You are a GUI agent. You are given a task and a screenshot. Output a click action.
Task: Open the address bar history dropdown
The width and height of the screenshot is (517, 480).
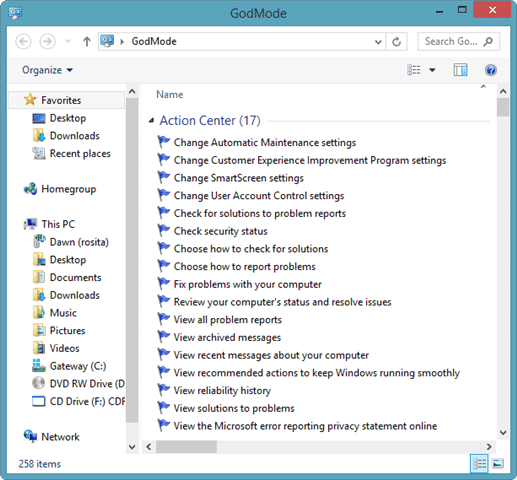[x=378, y=42]
